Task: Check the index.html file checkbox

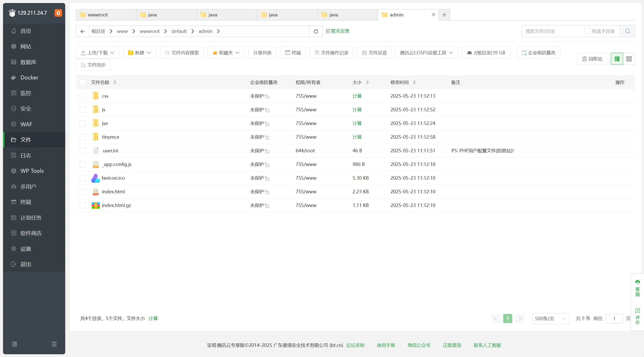Action: pos(83,192)
